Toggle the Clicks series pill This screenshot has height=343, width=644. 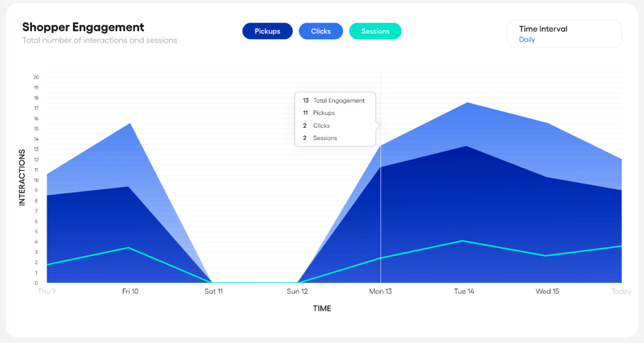coord(321,31)
